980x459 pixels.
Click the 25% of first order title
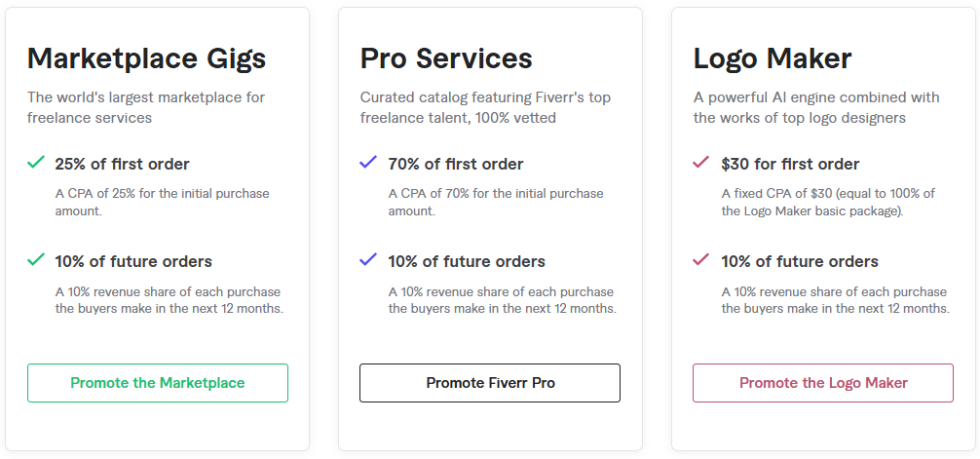[122, 164]
